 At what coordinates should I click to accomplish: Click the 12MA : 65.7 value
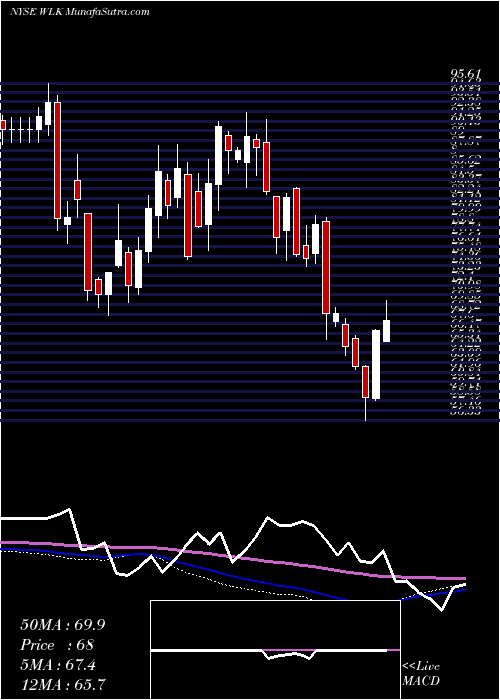pos(63,684)
